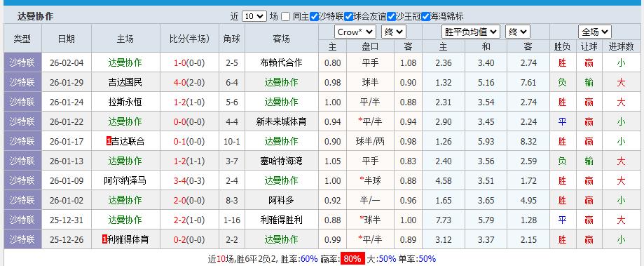644x266 pixels.
Task: Click the date 25-12-31
Action: [x=67, y=220]
